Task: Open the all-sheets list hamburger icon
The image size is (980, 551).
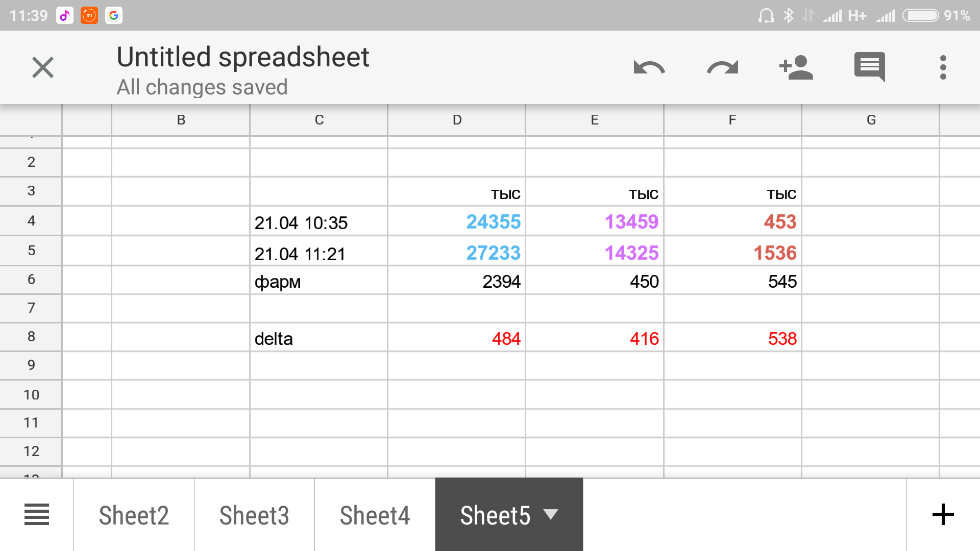Action: (37, 514)
